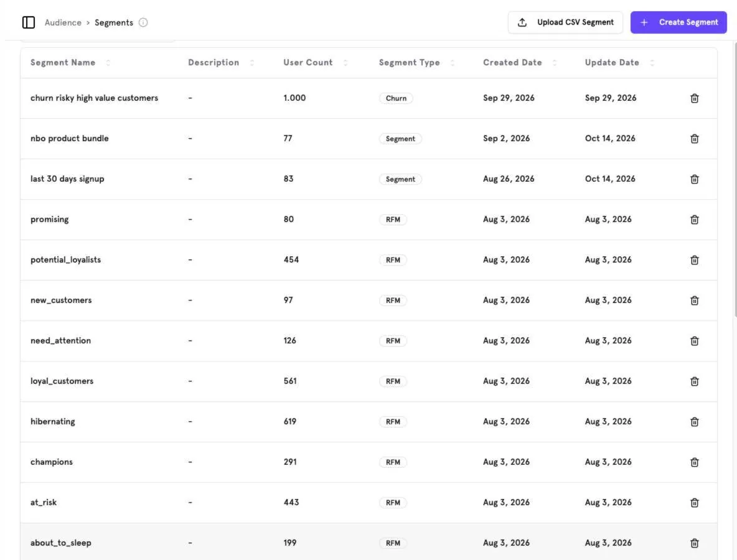Delete churn risky high value customers segment
The width and height of the screenshot is (737, 560).
(x=694, y=98)
